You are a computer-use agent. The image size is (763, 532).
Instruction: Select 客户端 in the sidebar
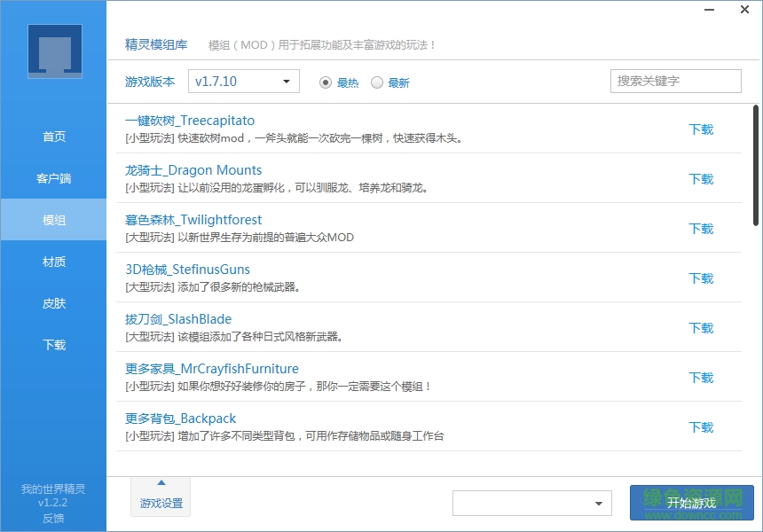pos(53,177)
